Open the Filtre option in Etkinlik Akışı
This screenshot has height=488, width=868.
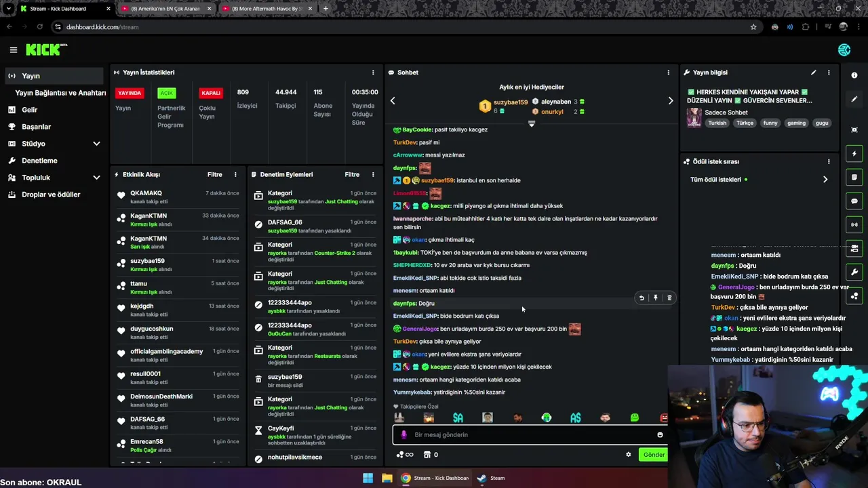[214, 174]
